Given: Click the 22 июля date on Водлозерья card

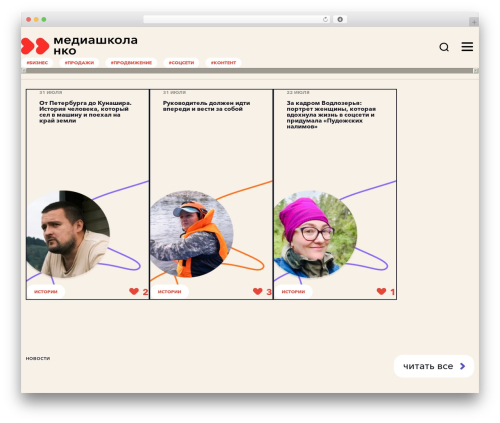Looking at the screenshot, I should point(298,92).
